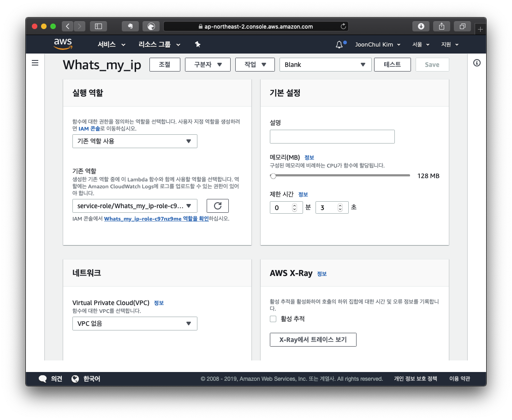Click the minutes field stepper arrows
Viewport: 512px width, 420px height.
point(294,208)
